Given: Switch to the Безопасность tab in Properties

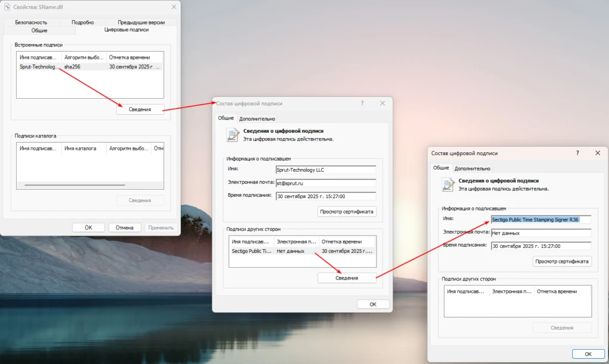Looking at the screenshot, I should coord(31,22).
